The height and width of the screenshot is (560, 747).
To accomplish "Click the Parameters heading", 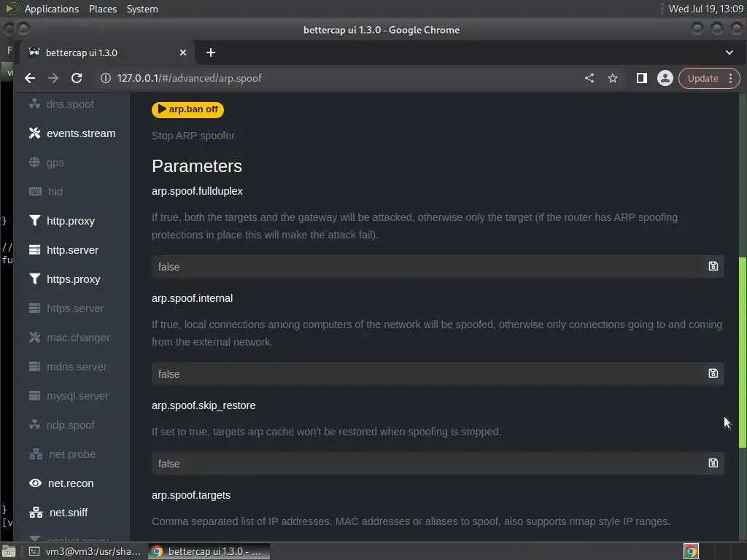I will 197,166.
